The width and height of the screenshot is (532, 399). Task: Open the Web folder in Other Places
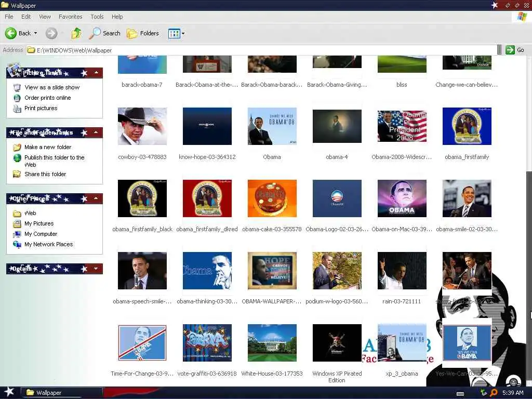click(x=30, y=213)
